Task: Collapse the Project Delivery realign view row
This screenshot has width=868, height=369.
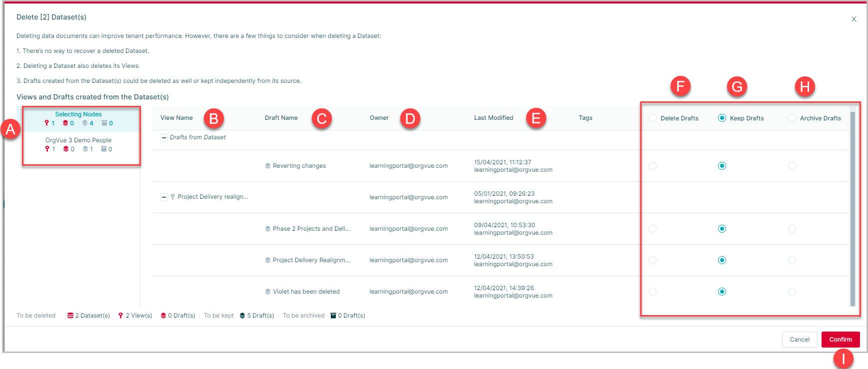Action: 164,197
